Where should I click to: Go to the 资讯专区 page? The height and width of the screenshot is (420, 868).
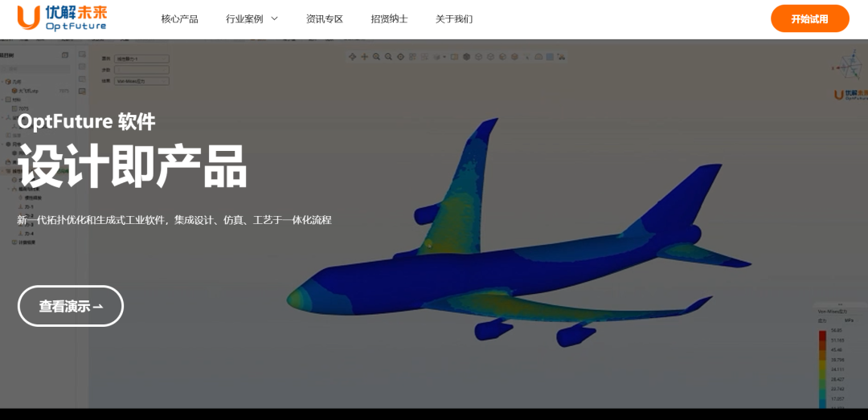pyautogui.click(x=325, y=19)
